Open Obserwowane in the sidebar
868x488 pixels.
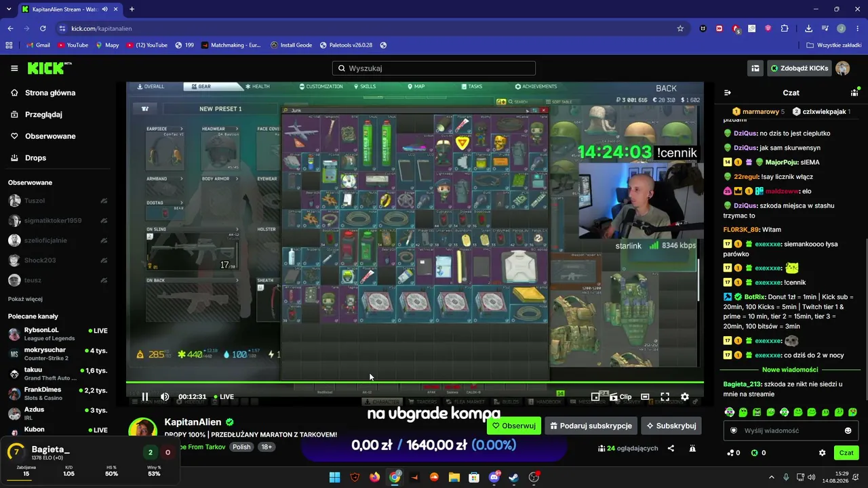[x=43, y=136]
